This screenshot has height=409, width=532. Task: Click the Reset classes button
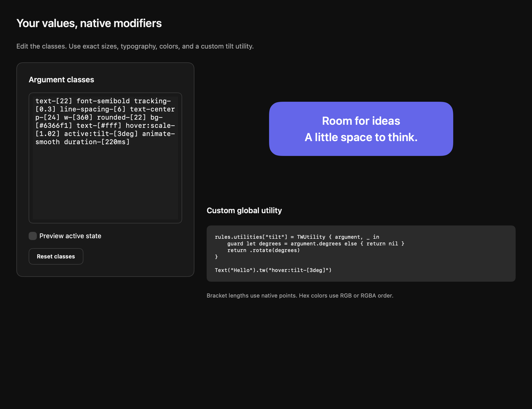pos(56,256)
